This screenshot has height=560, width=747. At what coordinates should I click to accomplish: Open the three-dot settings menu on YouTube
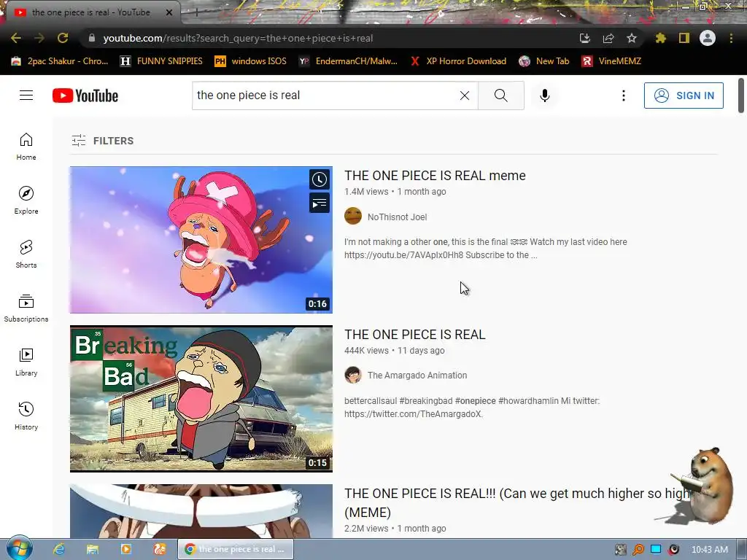point(623,96)
